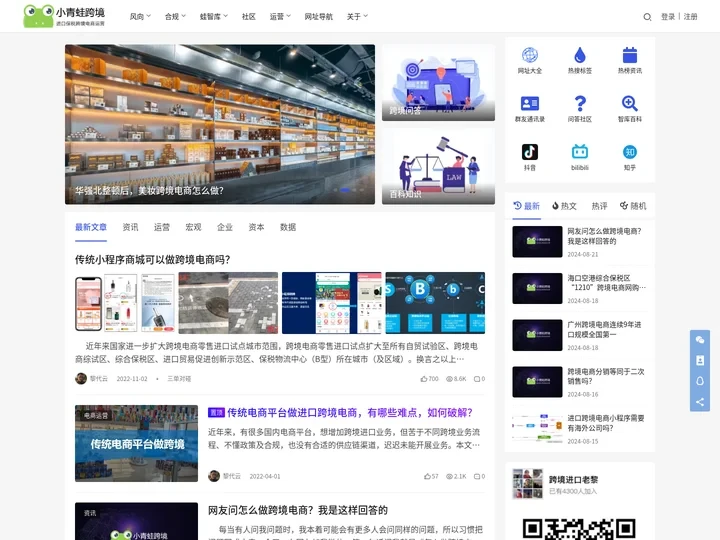Screen dimensions: 720x540
Task: Click the share floating icon
Action: click(700, 402)
